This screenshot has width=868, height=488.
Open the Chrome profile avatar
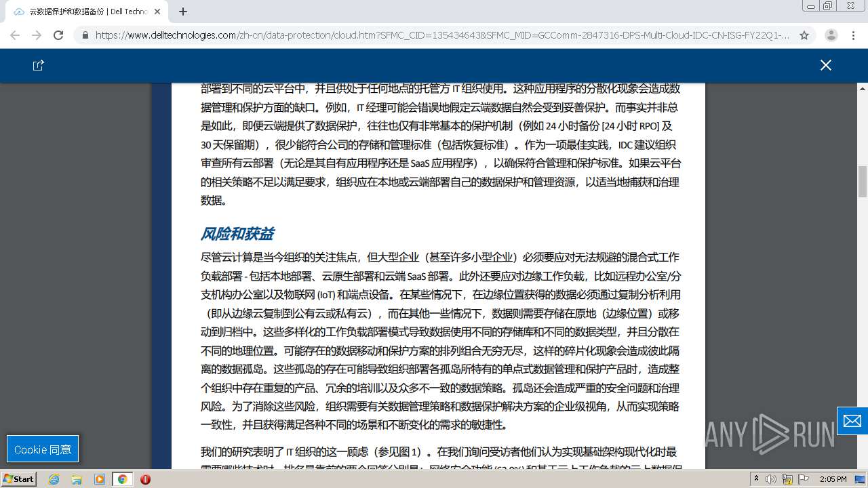pos(831,35)
